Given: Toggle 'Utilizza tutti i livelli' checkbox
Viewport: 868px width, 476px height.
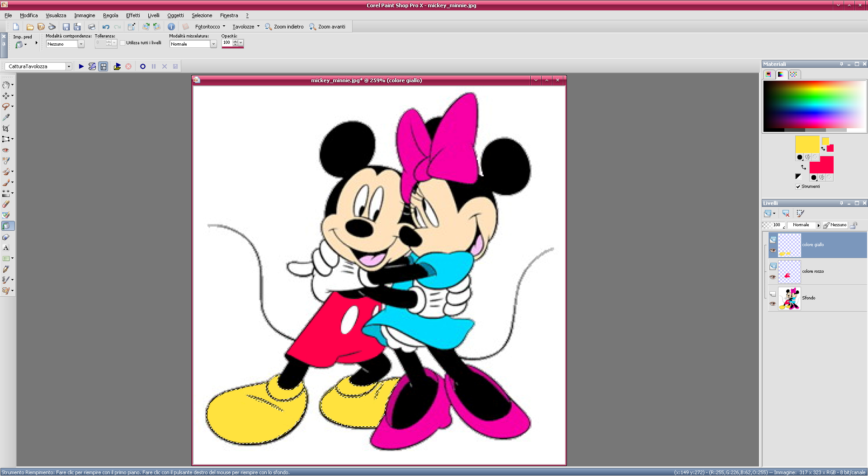Looking at the screenshot, I should (x=123, y=43).
